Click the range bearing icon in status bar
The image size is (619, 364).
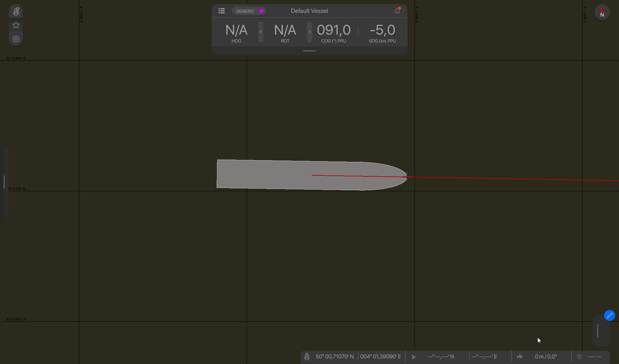pyautogui.click(x=520, y=357)
